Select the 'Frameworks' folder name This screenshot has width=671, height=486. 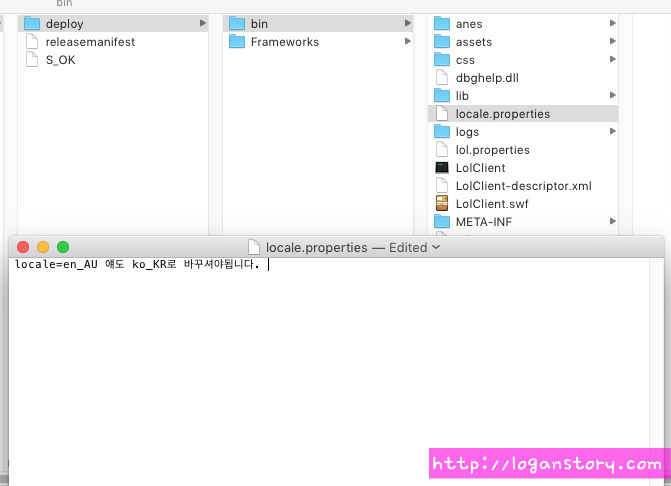(285, 42)
